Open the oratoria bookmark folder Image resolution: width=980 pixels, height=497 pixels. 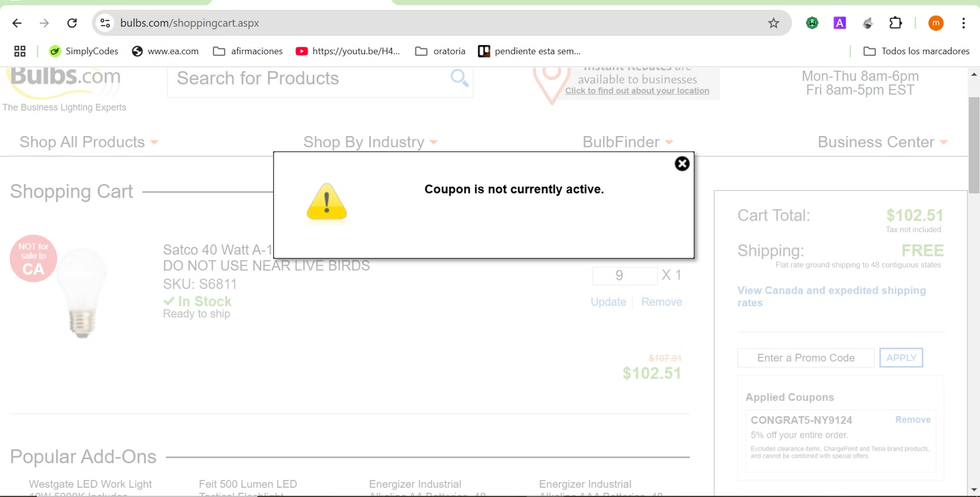tap(440, 51)
